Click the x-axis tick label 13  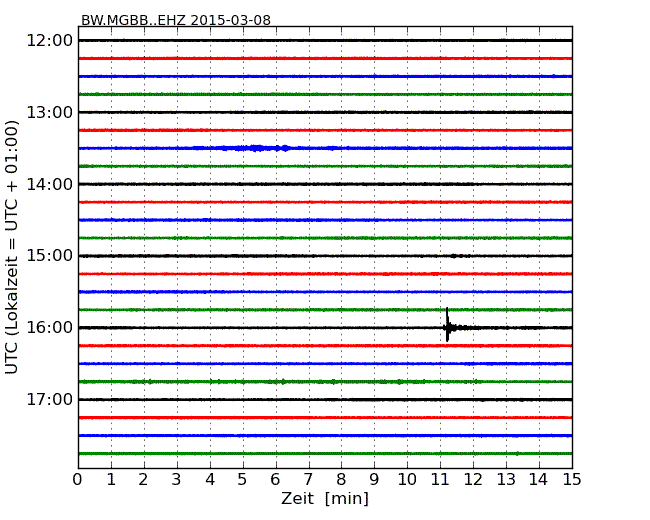tap(506, 480)
